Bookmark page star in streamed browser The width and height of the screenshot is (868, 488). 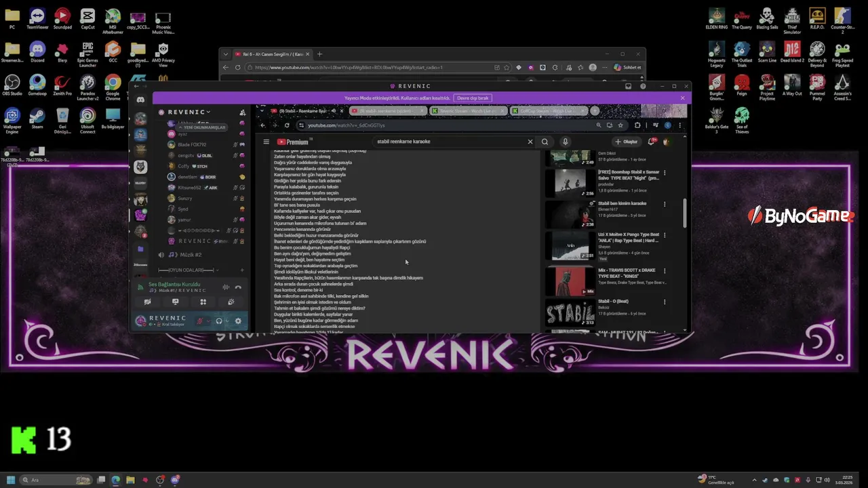[x=620, y=125]
